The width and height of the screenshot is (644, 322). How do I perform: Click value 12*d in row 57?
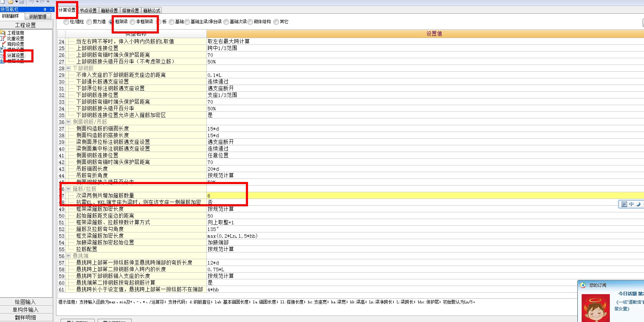(425, 263)
